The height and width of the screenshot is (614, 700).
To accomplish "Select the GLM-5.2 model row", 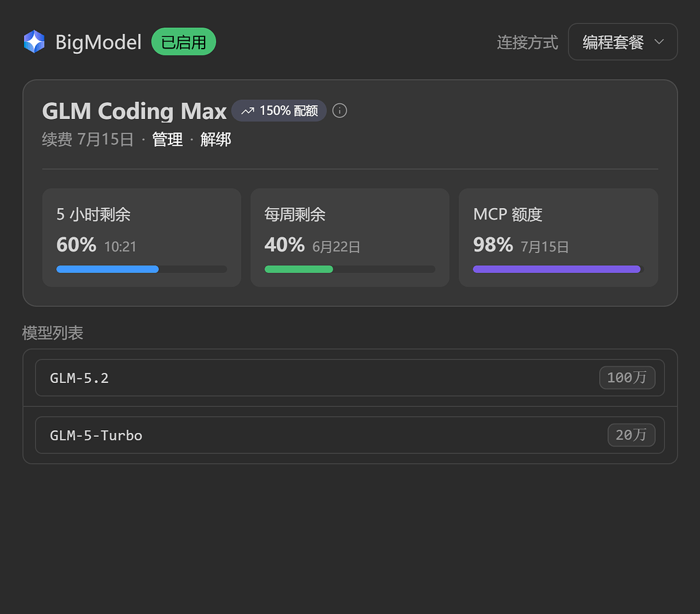I will coord(350,378).
